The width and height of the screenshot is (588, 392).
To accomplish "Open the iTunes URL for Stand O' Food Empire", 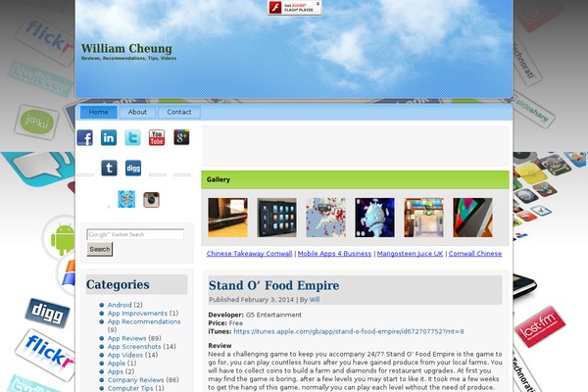I will (x=349, y=331).
